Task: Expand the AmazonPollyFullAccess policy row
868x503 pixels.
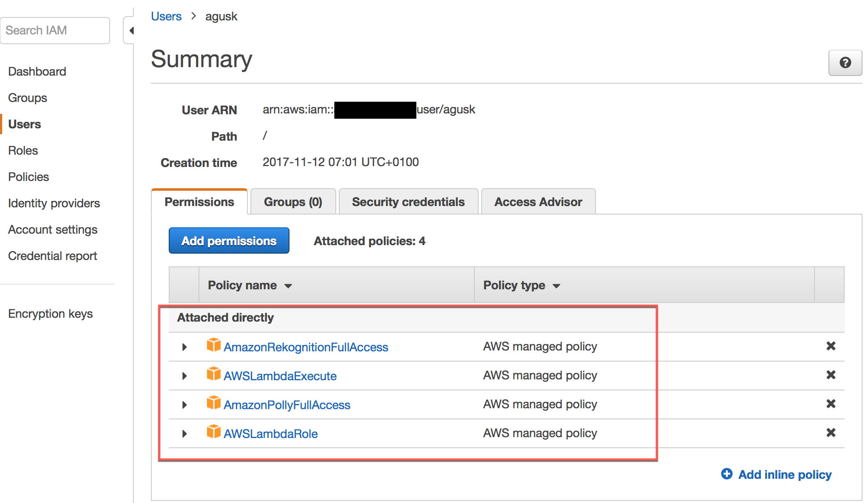Action: (184, 405)
